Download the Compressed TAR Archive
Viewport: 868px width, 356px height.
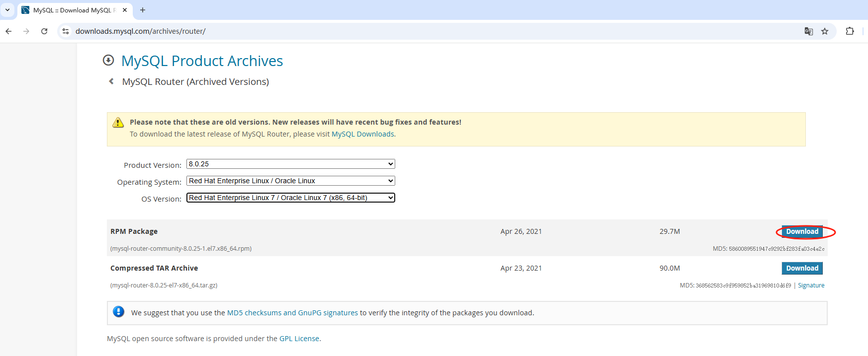802,268
